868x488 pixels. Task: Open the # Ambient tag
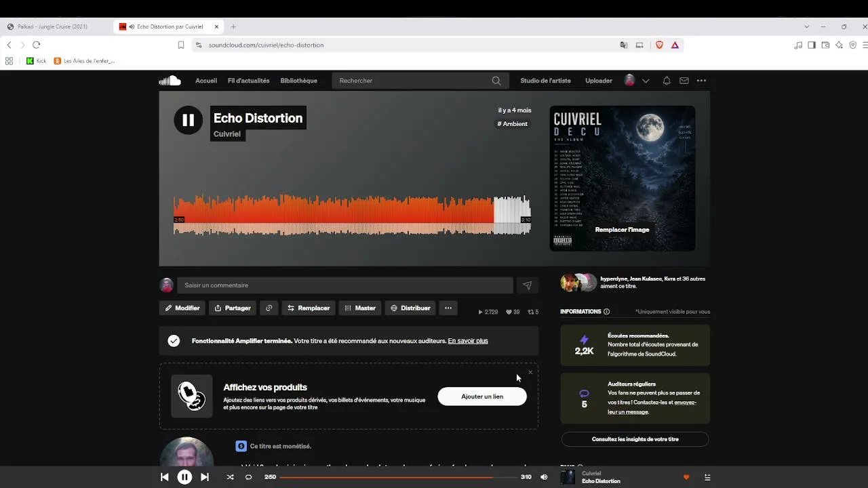[512, 124]
